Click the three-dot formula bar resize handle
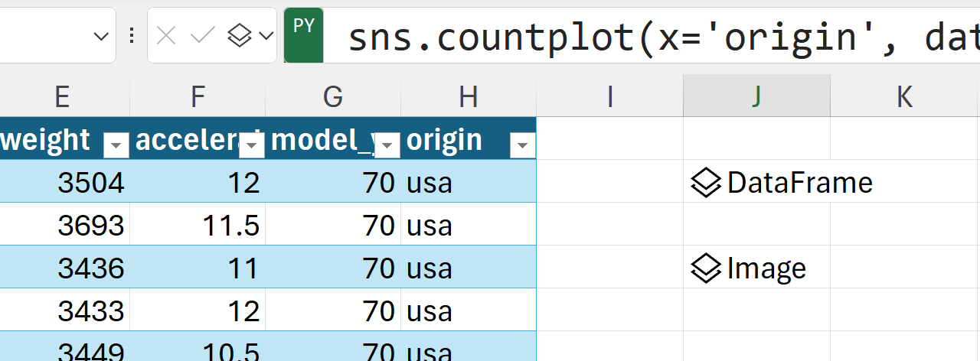Screen dimensions: 980x361 pos(132,35)
